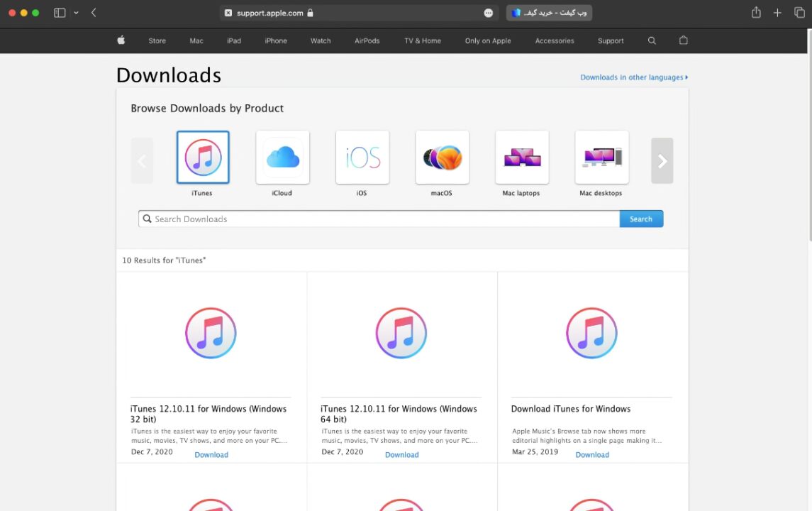Open TV & Home in the Apple menu
Image resolution: width=812 pixels, height=511 pixels.
pyautogui.click(x=423, y=40)
